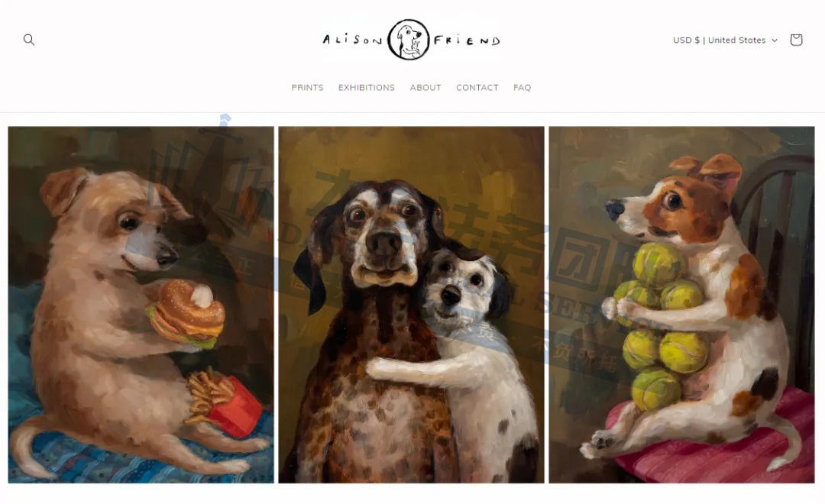The height and width of the screenshot is (504, 825).
Task: Open the USD $ | United States selector
Action: [725, 40]
